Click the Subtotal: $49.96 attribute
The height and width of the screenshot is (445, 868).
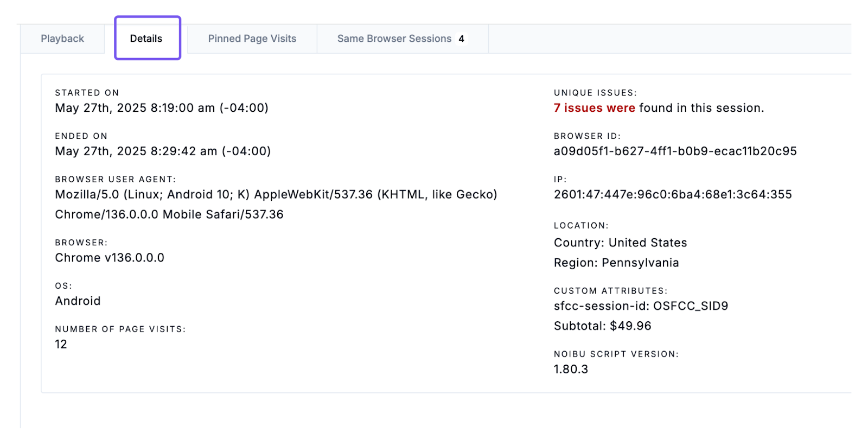click(x=602, y=326)
